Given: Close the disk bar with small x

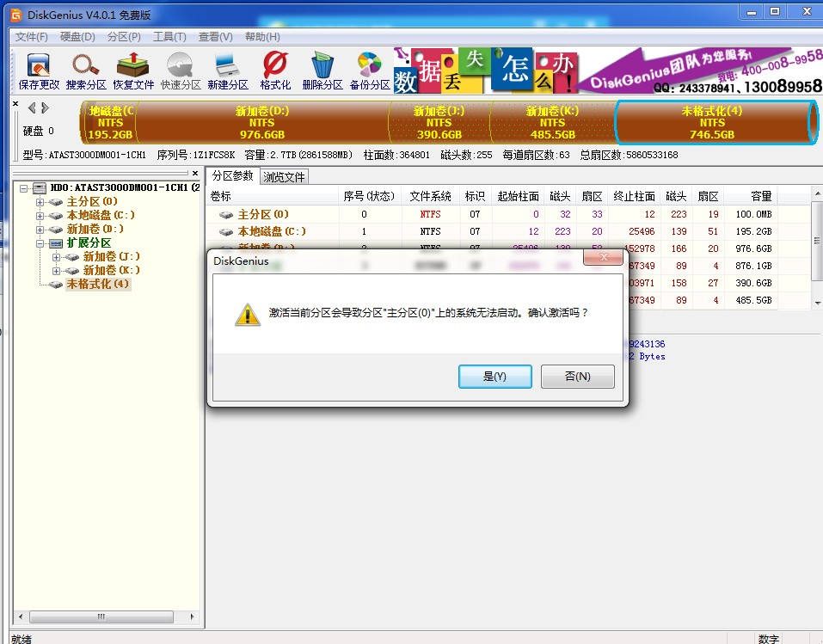Looking at the screenshot, I should tap(15, 103).
